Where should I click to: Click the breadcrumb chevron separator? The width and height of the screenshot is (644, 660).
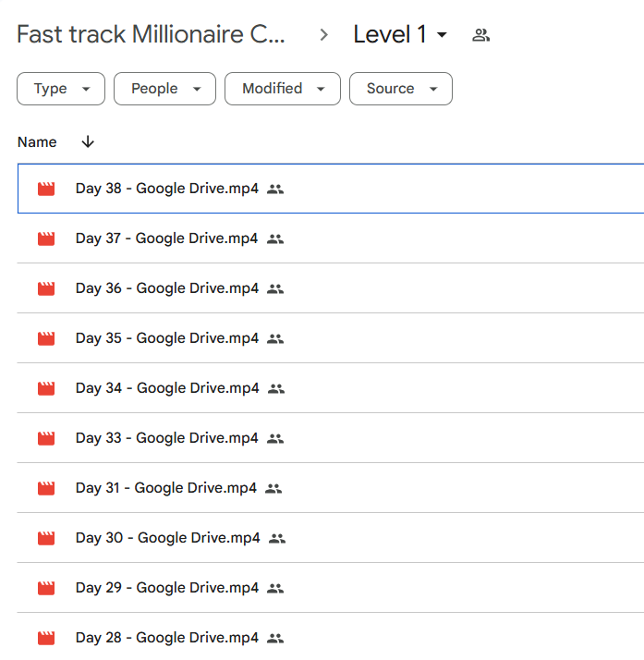pyautogui.click(x=323, y=35)
